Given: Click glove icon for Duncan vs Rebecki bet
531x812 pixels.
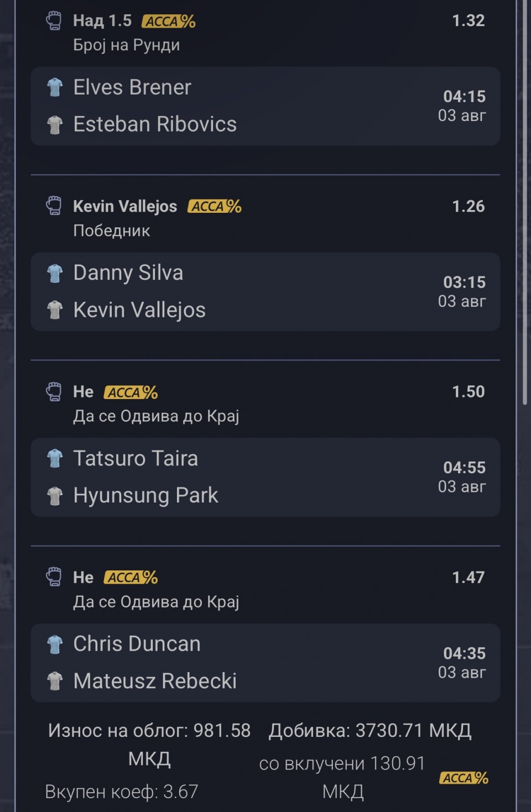Looking at the screenshot, I should pyautogui.click(x=54, y=577).
